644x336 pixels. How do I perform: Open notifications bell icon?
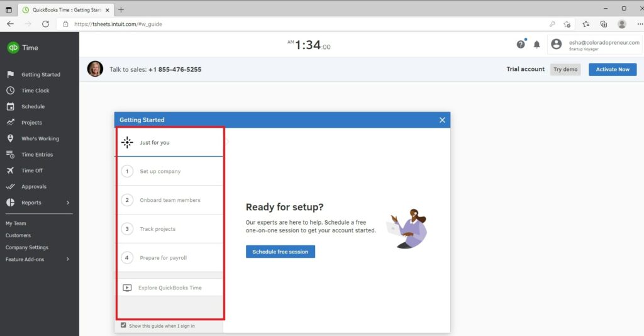(537, 45)
